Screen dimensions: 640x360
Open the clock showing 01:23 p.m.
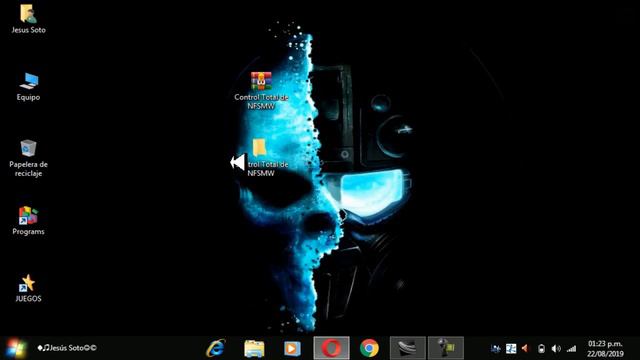[x=605, y=349]
